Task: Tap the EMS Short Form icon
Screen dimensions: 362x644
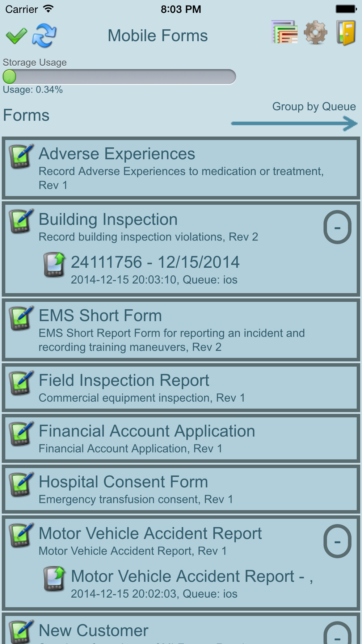Action: 21,318
